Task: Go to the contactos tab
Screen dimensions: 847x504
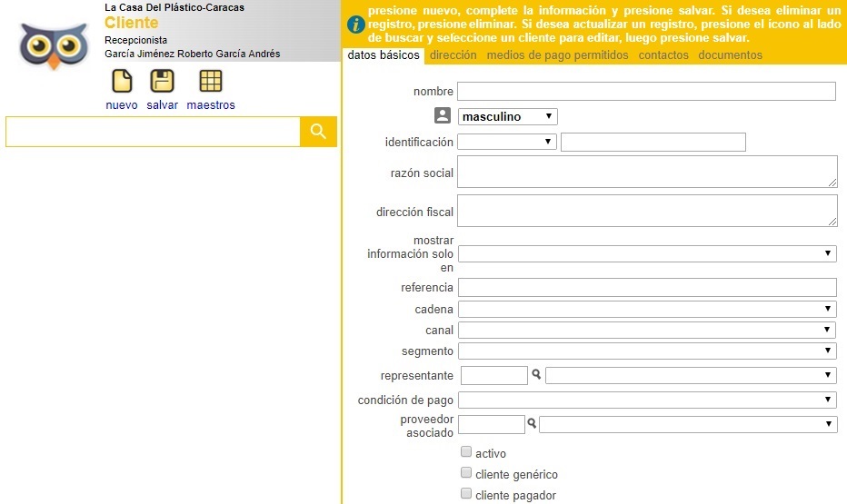Action: tap(663, 55)
